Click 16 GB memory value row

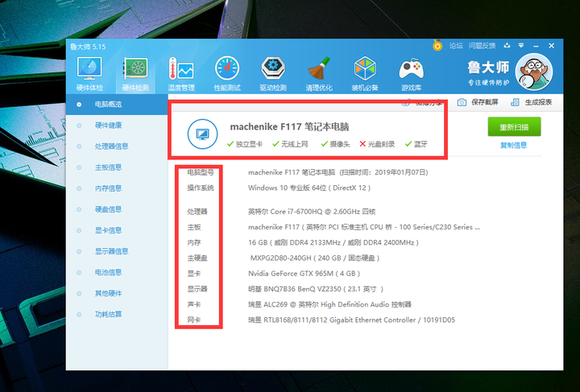click(x=333, y=243)
